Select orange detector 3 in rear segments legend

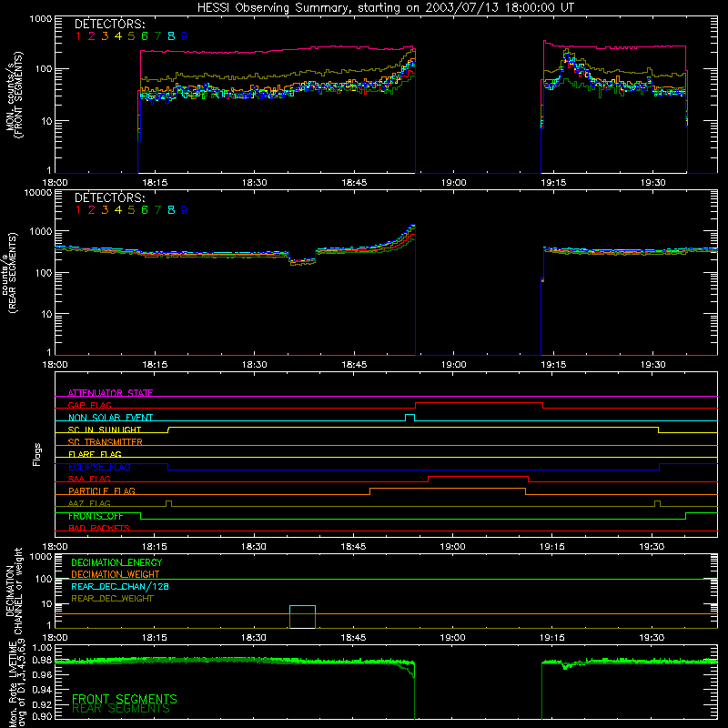pyautogui.click(x=105, y=210)
